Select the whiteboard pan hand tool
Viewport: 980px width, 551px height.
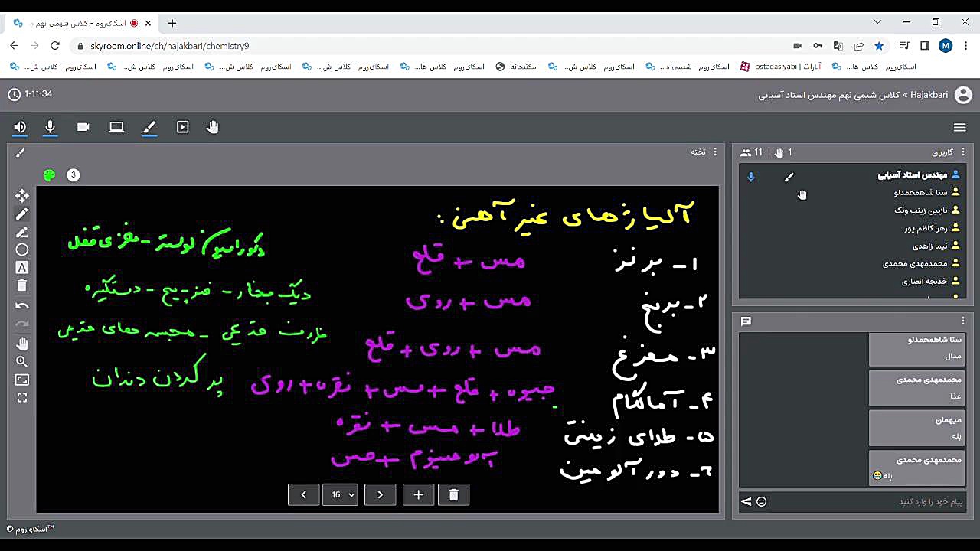22,344
